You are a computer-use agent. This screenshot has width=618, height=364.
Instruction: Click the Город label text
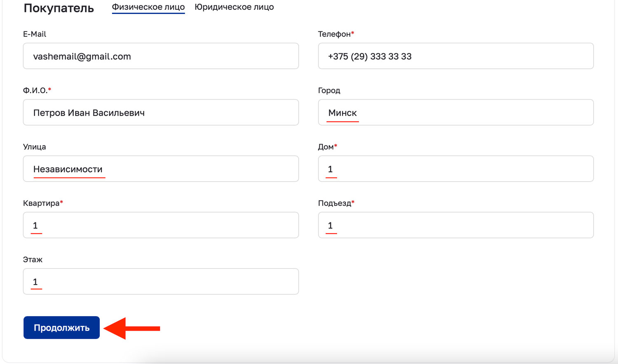tap(329, 91)
